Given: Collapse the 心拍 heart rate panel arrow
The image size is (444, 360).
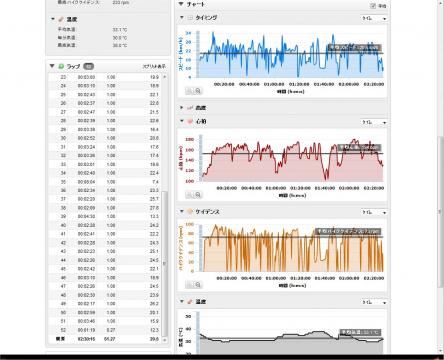Looking at the screenshot, I should (x=182, y=121).
